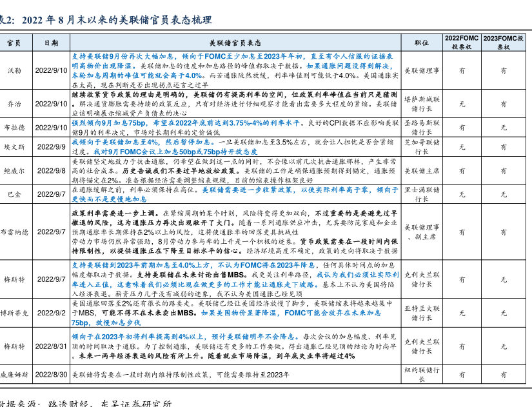Select the date cell 2022/8/30
The width and height of the screenshot is (532, 407).
pos(50,374)
